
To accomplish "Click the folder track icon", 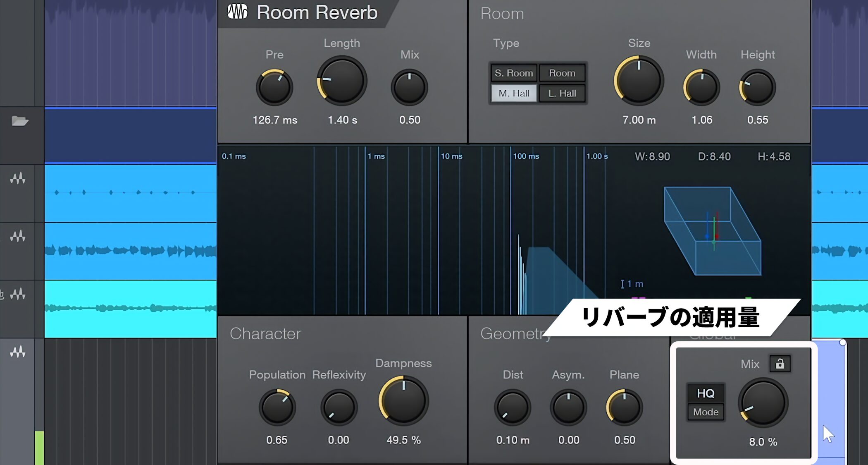I will [x=19, y=121].
